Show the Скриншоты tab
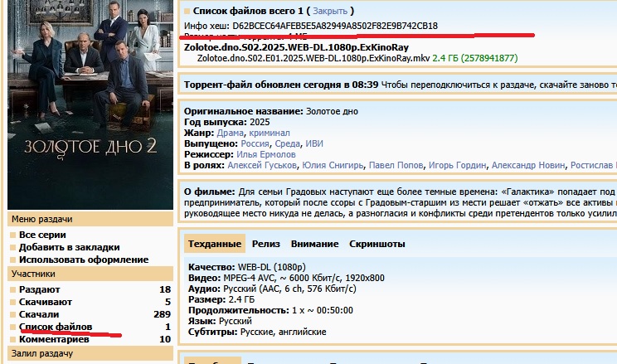The image size is (617, 364). coord(377,244)
